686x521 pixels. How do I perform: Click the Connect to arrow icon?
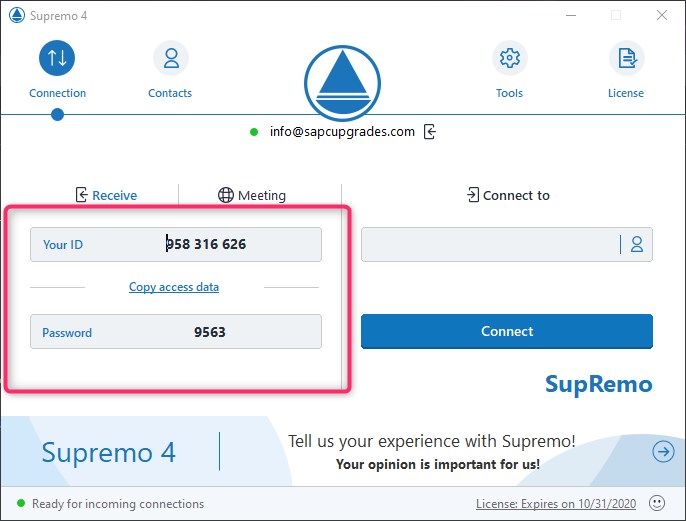coord(473,195)
